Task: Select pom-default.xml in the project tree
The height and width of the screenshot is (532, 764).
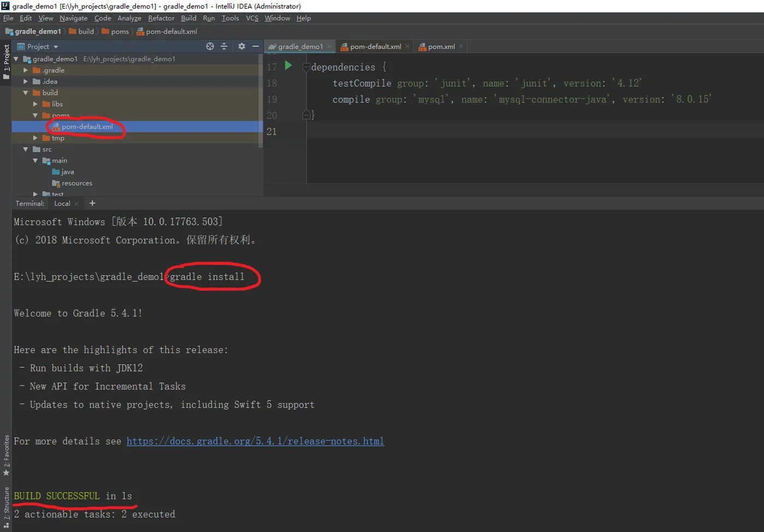Action: coord(87,127)
